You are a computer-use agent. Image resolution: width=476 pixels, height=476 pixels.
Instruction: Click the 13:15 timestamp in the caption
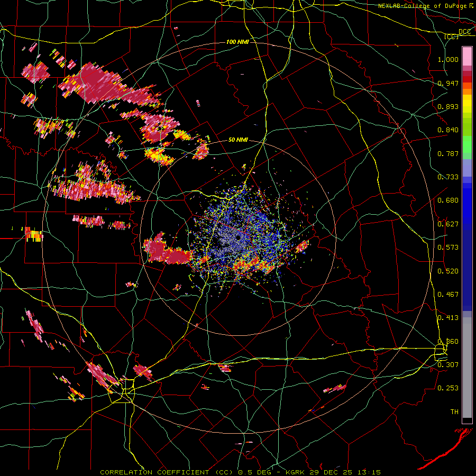[x=368, y=472]
